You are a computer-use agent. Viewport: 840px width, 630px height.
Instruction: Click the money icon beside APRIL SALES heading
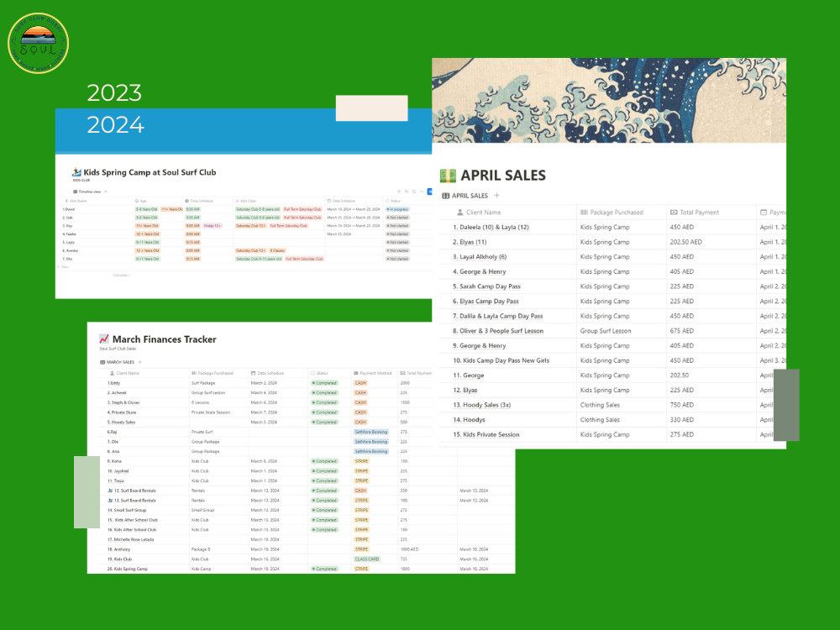click(x=448, y=176)
